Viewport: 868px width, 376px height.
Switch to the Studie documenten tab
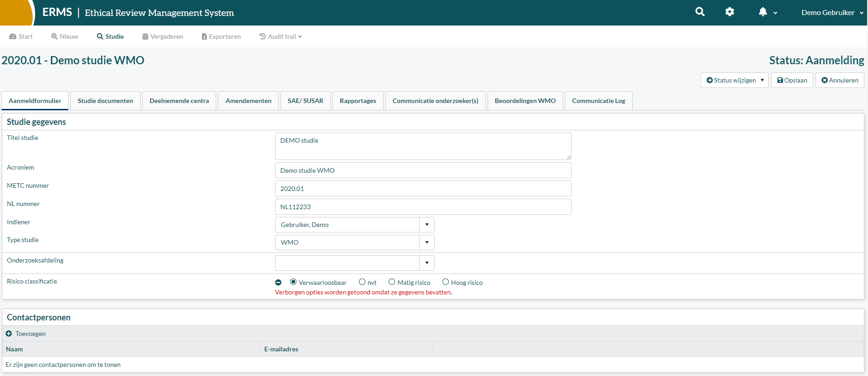105,101
